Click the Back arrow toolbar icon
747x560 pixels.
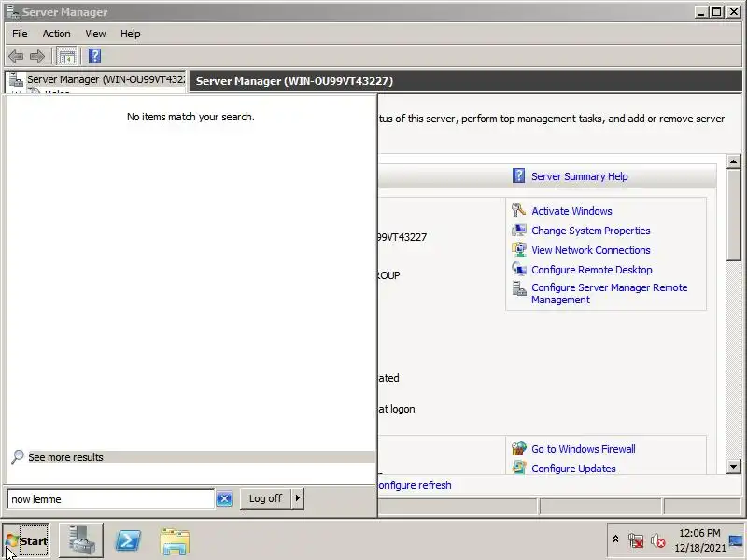pos(16,57)
